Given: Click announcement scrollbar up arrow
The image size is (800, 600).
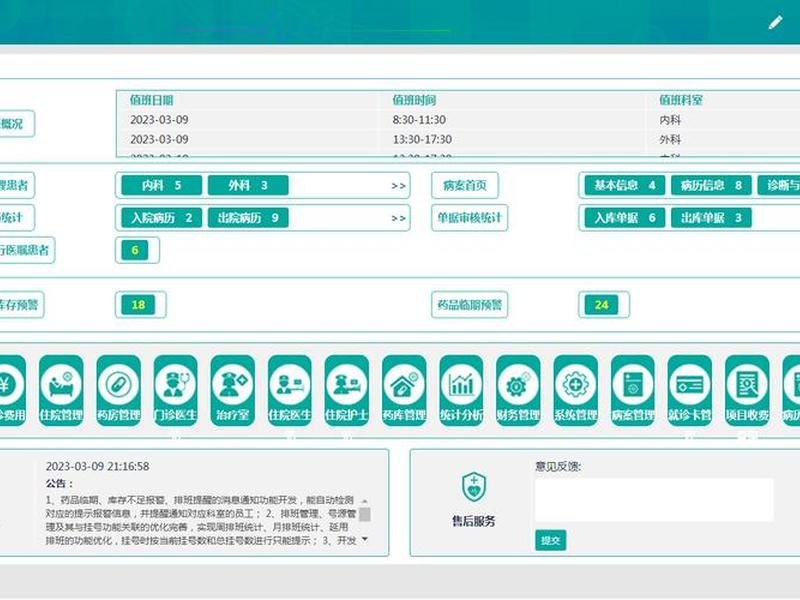Looking at the screenshot, I should coord(365,501).
